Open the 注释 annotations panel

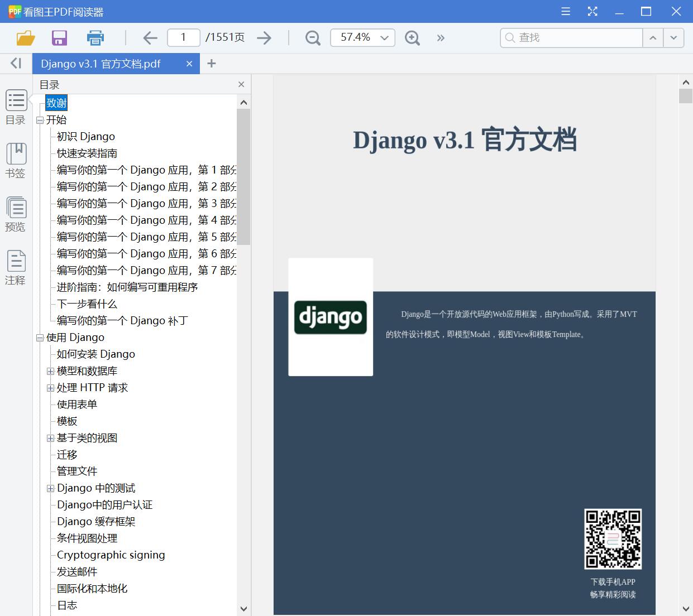pyautogui.click(x=16, y=268)
